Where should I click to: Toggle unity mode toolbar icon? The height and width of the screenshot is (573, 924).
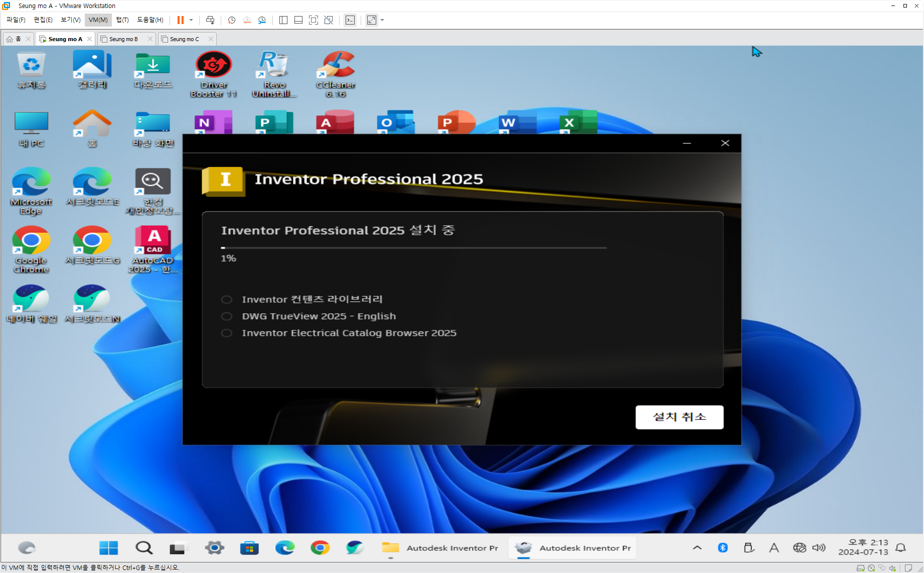(329, 20)
